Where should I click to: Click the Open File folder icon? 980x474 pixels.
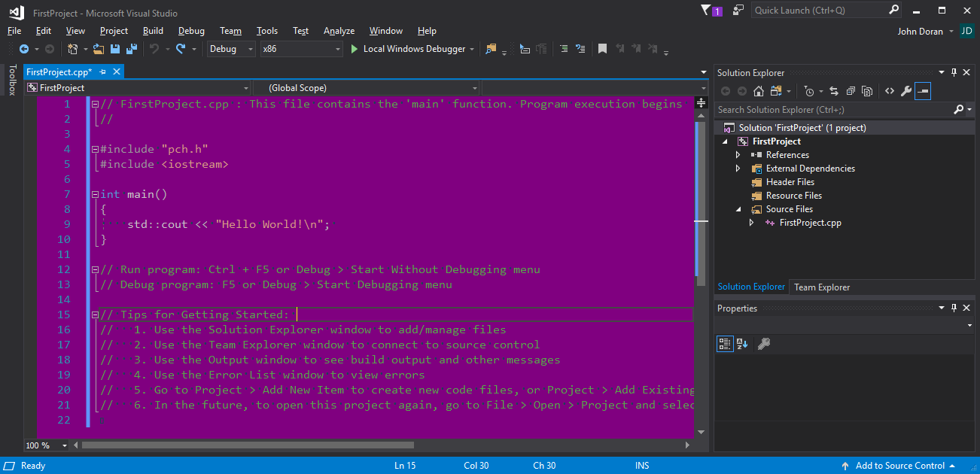[x=99, y=49]
